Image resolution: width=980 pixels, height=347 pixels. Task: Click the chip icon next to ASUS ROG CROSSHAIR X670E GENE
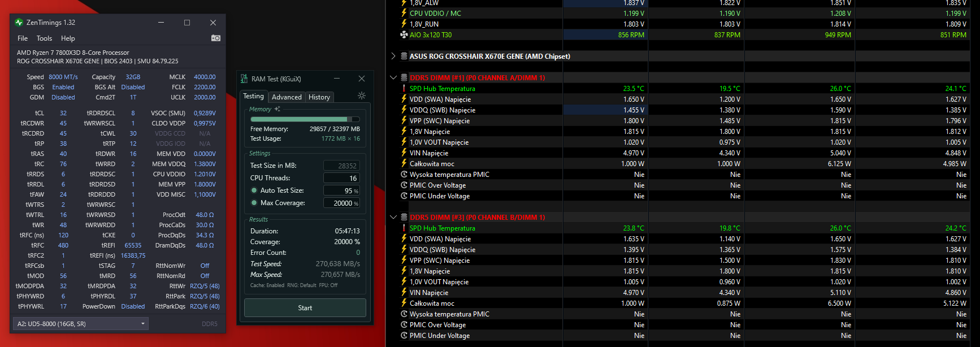[x=404, y=57]
